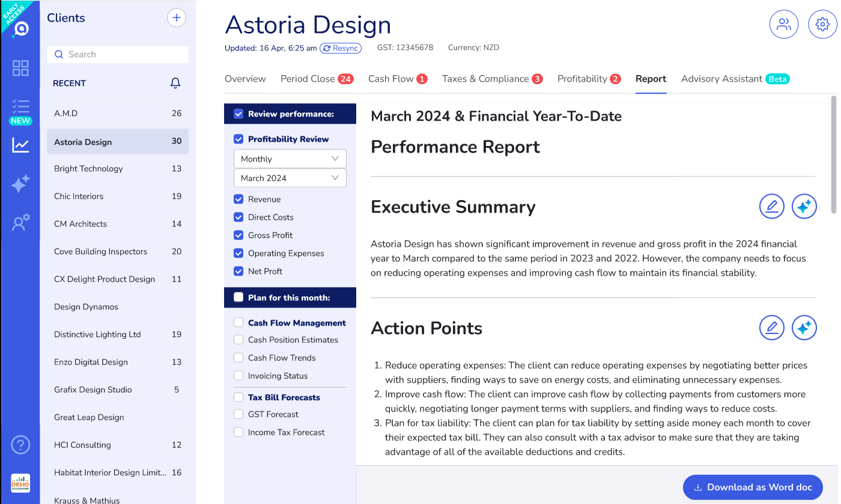Open the dashboard grid icon in sidebar
Image resolution: width=841 pixels, height=504 pixels.
pos(20,68)
